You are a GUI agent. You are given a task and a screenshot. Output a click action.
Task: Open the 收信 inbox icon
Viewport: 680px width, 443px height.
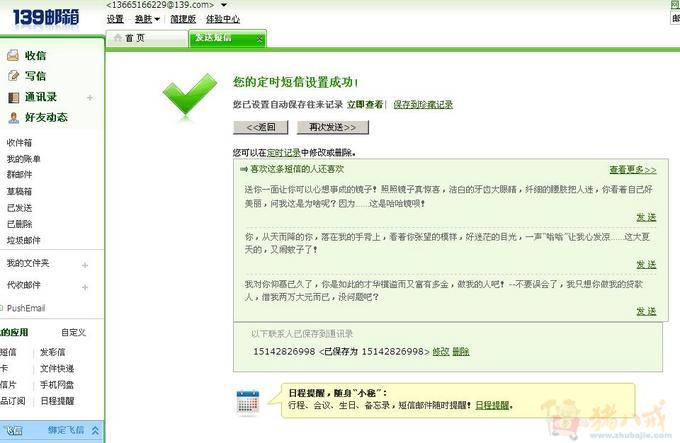pyautogui.click(x=13, y=55)
